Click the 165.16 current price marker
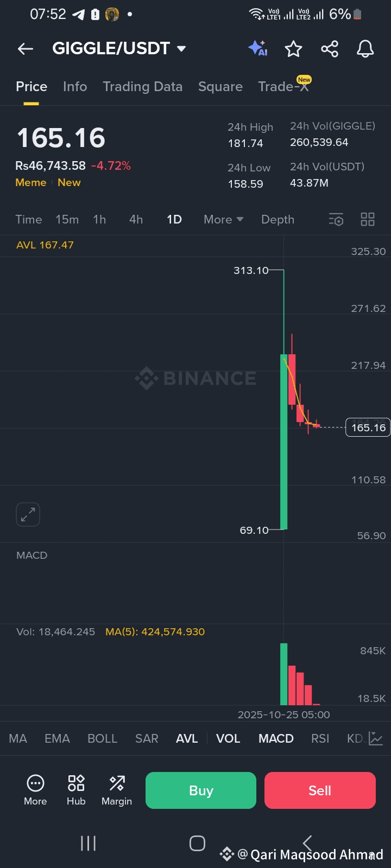This screenshot has height=868, width=391. [x=368, y=427]
